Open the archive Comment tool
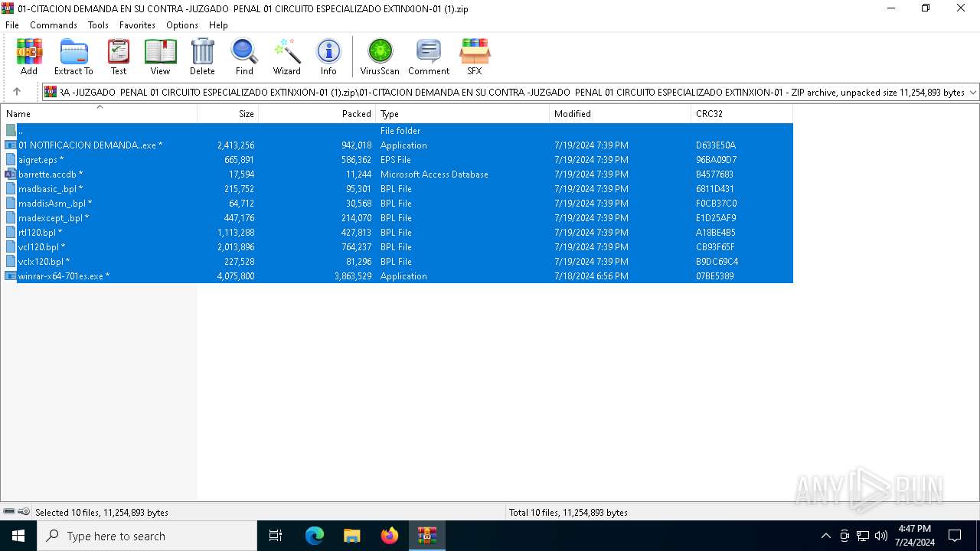 click(429, 57)
